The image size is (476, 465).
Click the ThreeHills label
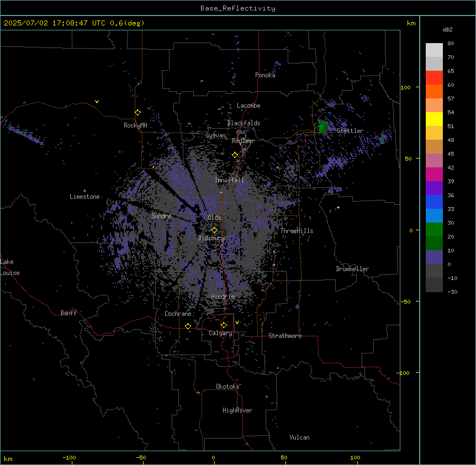(297, 231)
